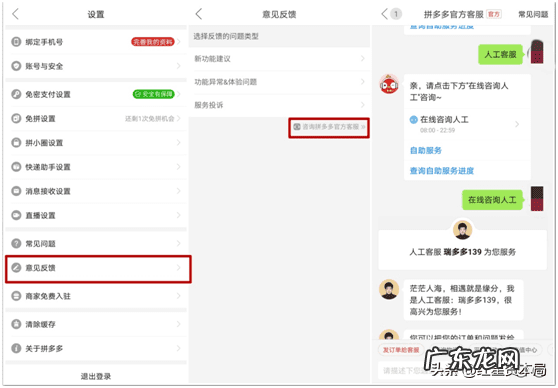Open 新功能建议 row chevron
Image resolution: width=558 pixels, height=388 pixels.
coord(363,58)
